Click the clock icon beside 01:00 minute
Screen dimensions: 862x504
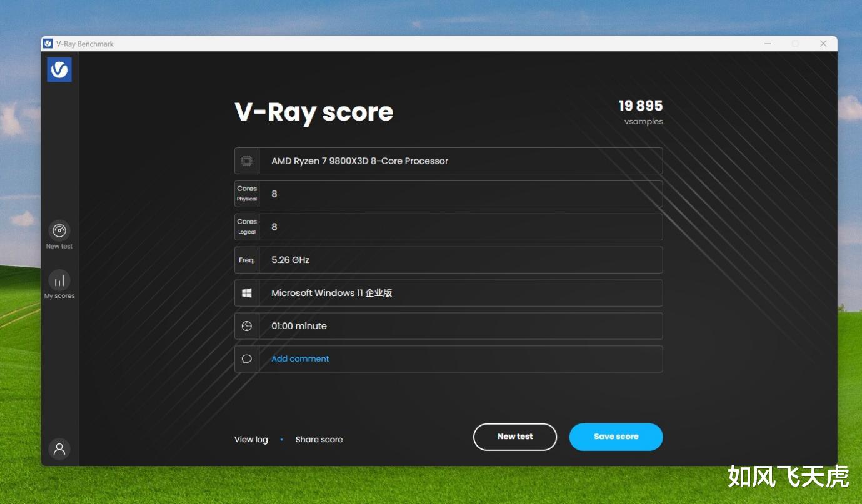[247, 326]
